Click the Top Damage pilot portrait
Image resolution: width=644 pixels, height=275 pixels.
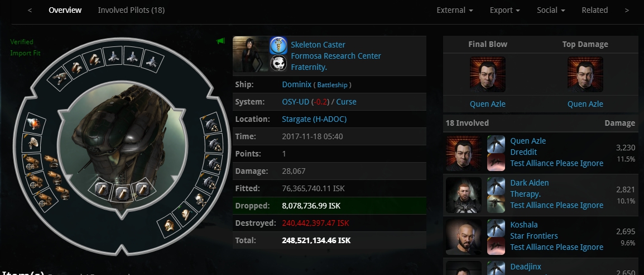(x=585, y=74)
